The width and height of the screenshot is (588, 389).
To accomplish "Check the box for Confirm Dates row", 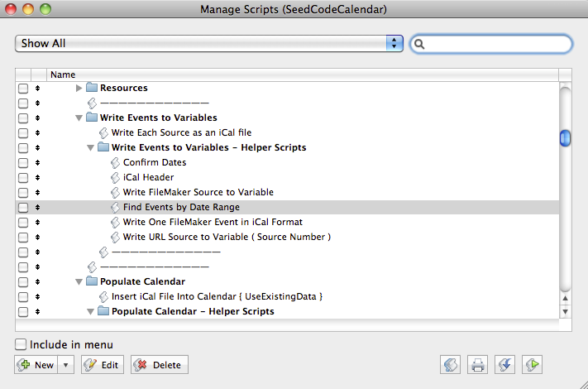I will pos(23,162).
